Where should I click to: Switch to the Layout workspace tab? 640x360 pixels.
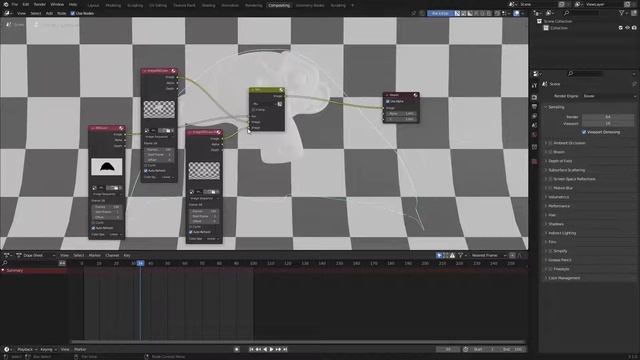93,6
